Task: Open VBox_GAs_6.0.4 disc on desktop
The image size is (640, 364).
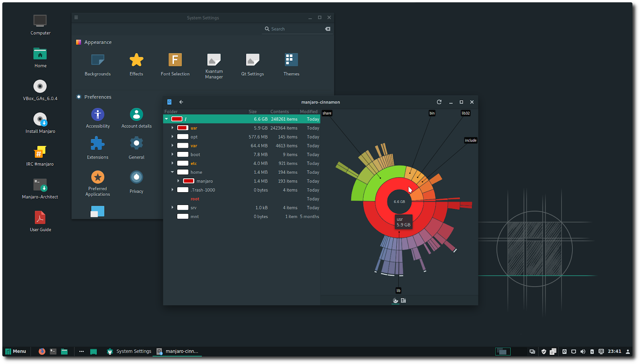Action: [x=40, y=90]
